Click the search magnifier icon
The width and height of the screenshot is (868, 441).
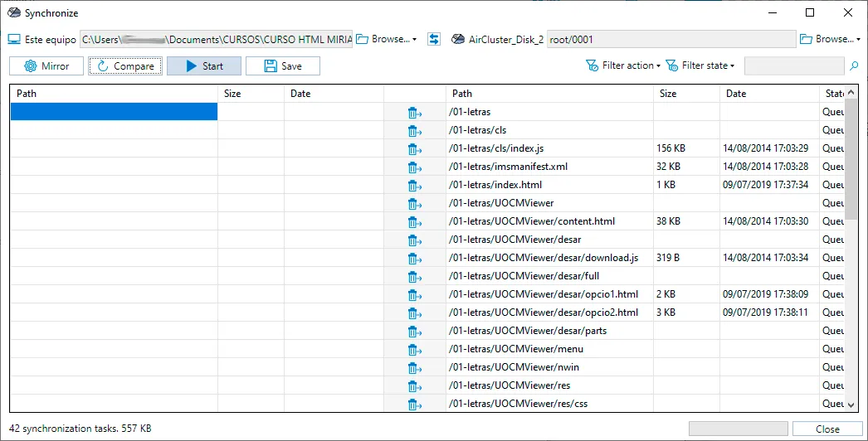854,65
